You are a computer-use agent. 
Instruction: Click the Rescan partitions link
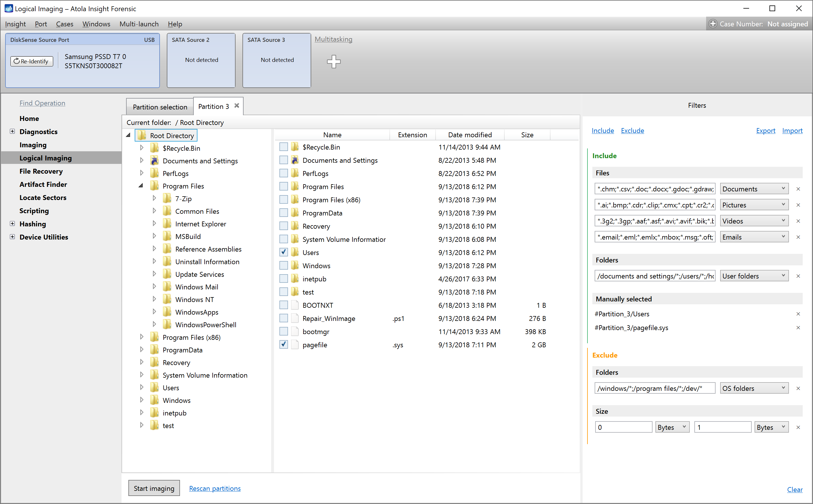[x=215, y=488]
